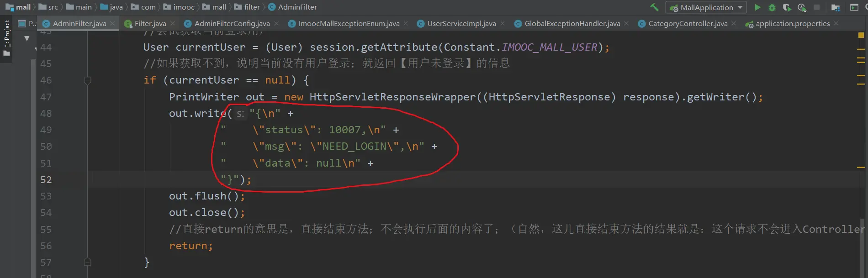The image size is (868, 278).
Task: Click the Run Anything terminal-window icon
Action: point(854,7)
